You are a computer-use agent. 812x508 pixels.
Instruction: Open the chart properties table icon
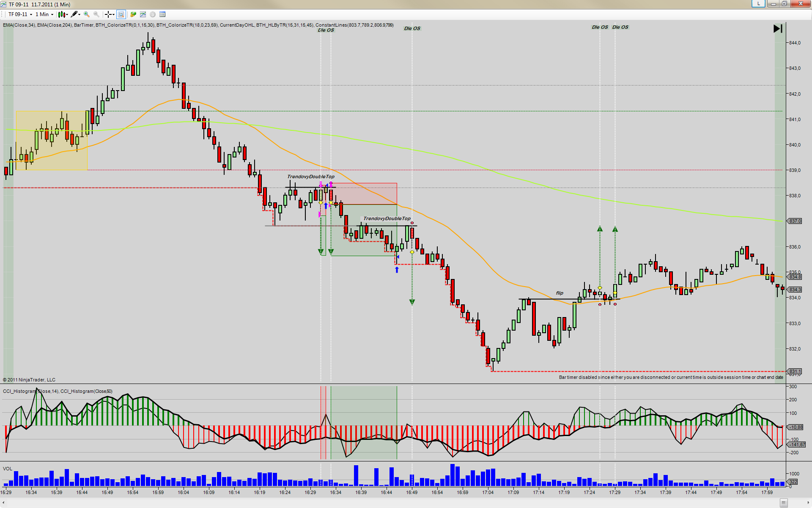point(162,14)
